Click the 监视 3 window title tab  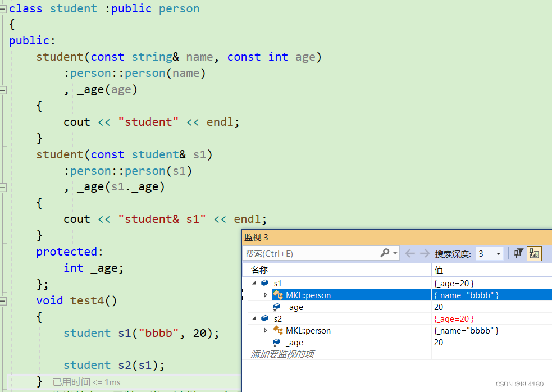[x=256, y=238]
